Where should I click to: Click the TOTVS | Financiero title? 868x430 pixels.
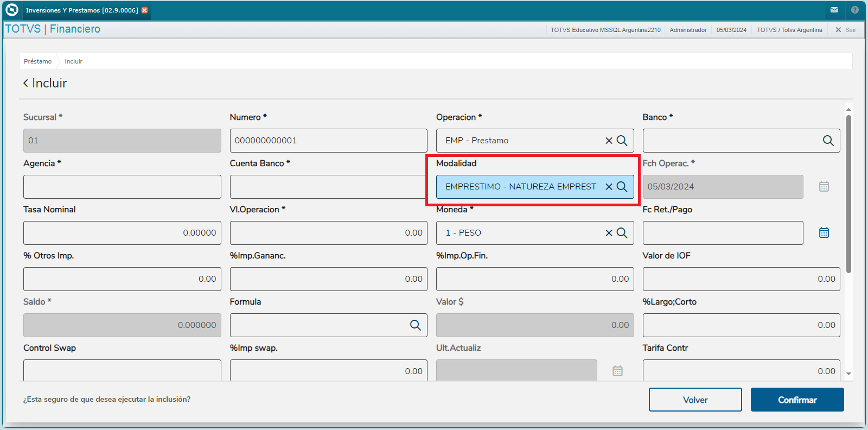[53, 29]
